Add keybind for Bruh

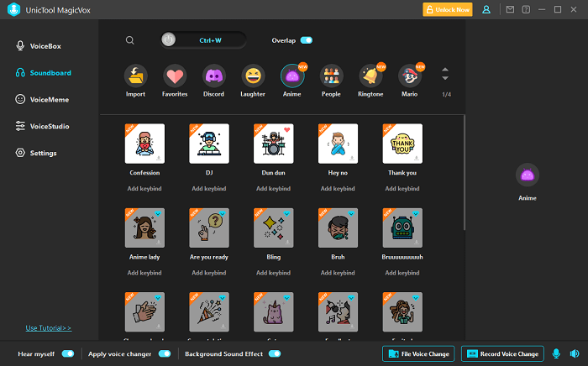click(338, 273)
